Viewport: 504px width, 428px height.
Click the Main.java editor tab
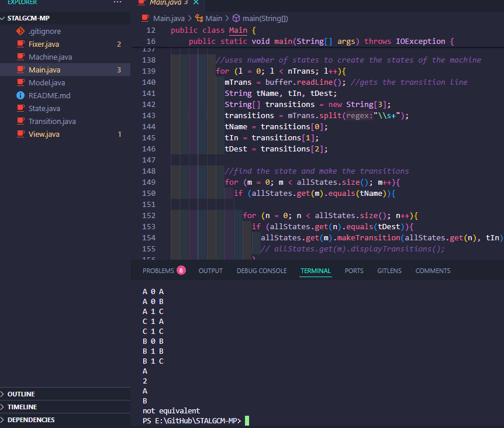coord(169,2)
